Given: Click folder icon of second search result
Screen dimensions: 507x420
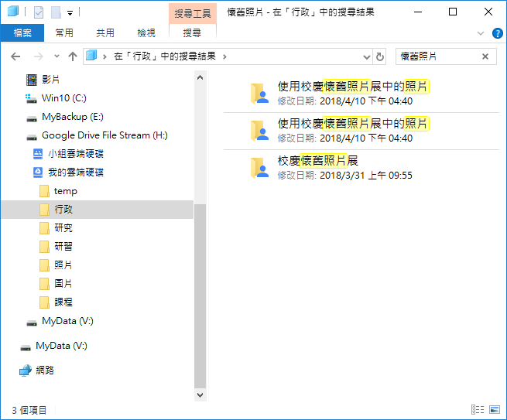Looking at the screenshot, I should (259, 131).
